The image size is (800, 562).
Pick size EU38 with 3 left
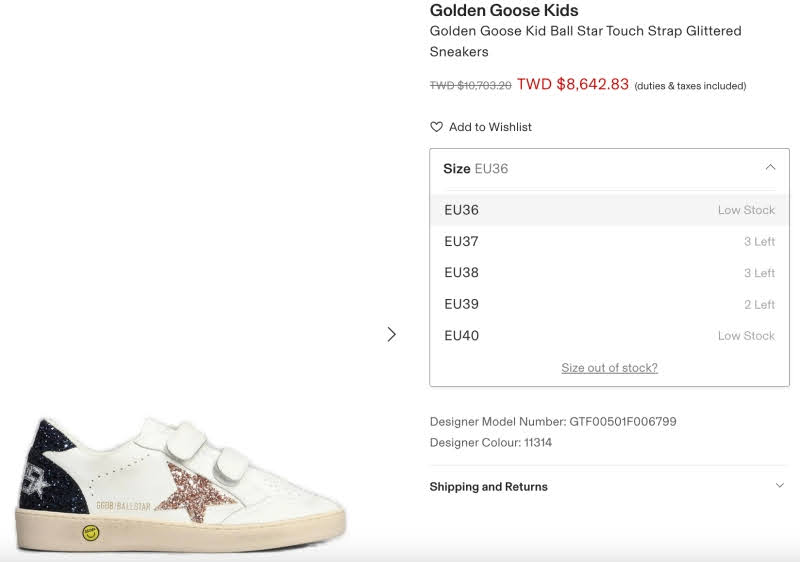click(461, 272)
